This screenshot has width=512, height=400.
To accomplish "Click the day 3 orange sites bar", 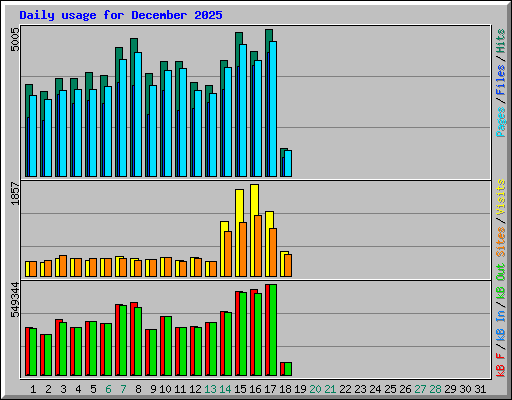I will pos(63,266).
